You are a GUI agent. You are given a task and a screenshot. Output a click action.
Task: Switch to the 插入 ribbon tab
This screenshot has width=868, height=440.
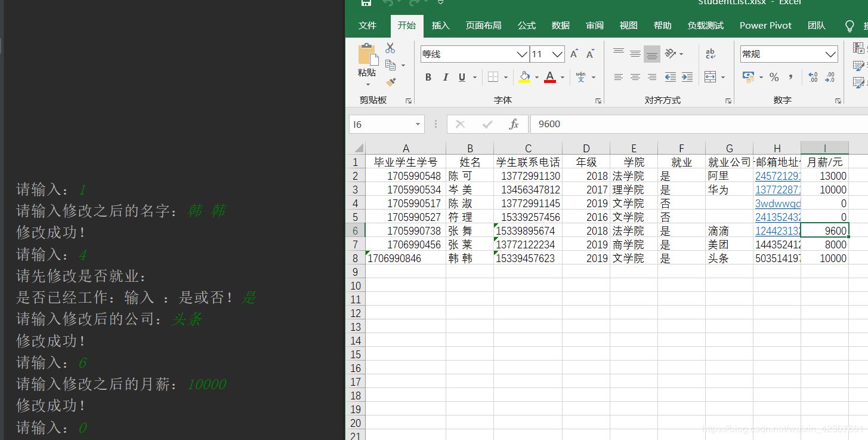(x=440, y=26)
